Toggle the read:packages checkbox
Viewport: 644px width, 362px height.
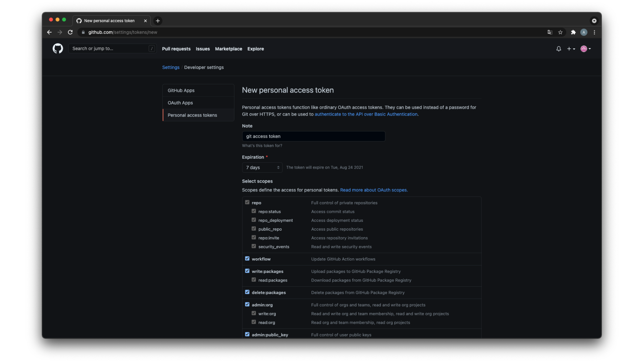[x=254, y=280]
